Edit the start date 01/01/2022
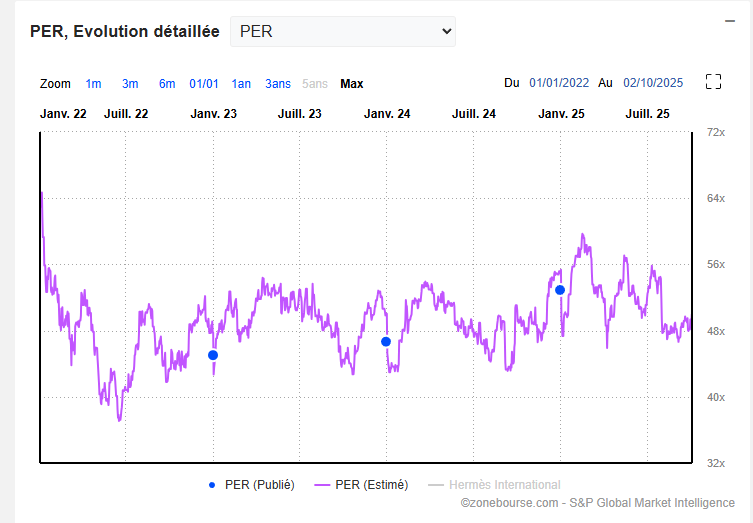The height and width of the screenshot is (523, 753). pyautogui.click(x=562, y=84)
